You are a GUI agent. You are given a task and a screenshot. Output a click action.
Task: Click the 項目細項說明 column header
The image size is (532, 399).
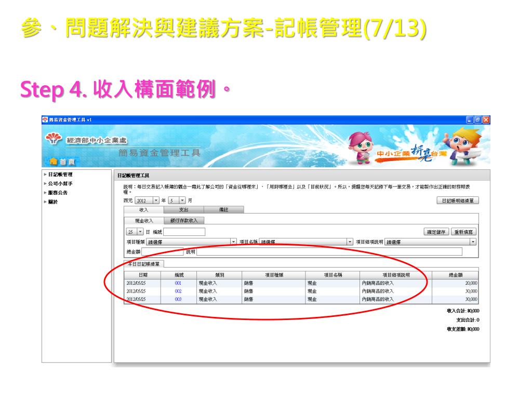[x=396, y=275]
